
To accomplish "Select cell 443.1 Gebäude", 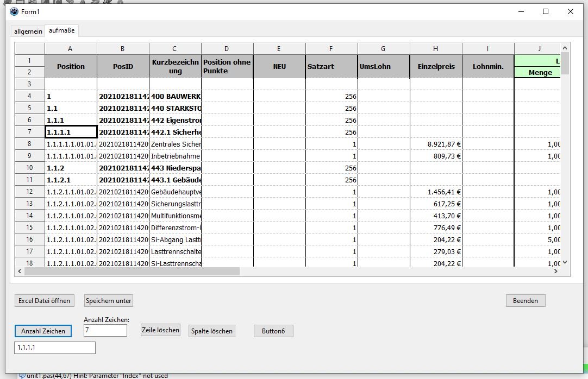I will click(x=175, y=180).
